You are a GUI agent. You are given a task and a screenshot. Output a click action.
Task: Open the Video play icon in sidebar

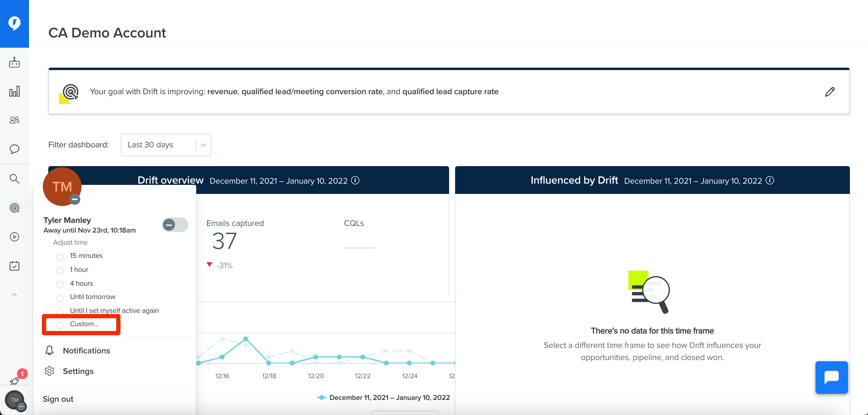(x=14, y=237)
